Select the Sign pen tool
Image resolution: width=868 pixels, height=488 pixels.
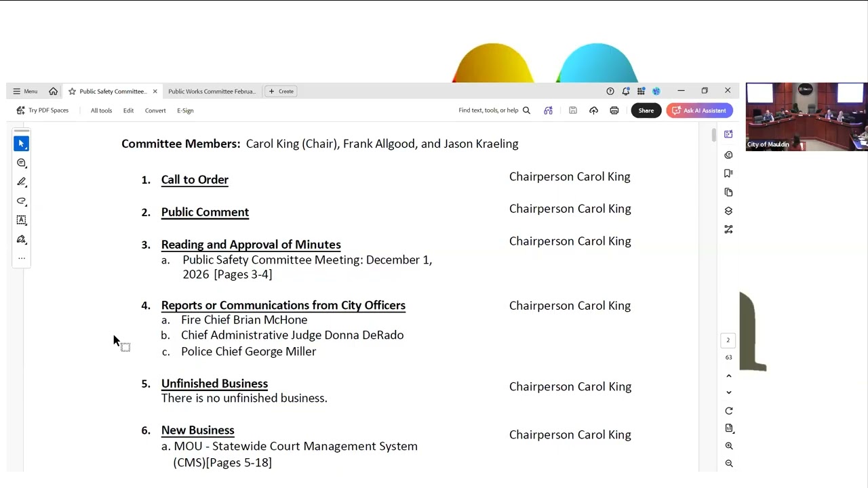[x=22, y=239]
